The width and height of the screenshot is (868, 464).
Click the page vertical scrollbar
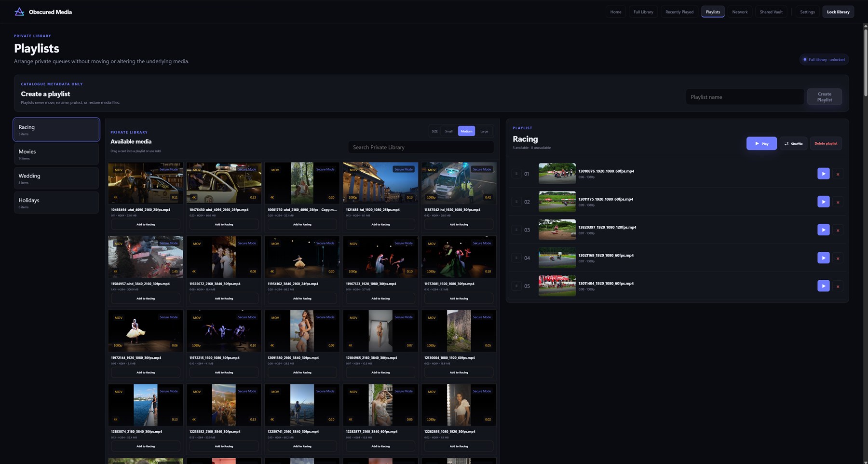coord(865,63)
